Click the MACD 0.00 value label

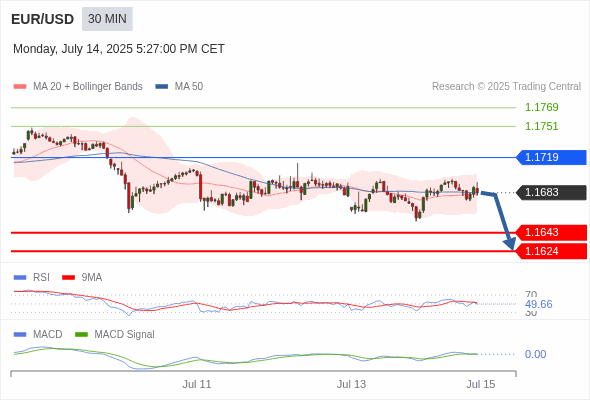(535, 354)
